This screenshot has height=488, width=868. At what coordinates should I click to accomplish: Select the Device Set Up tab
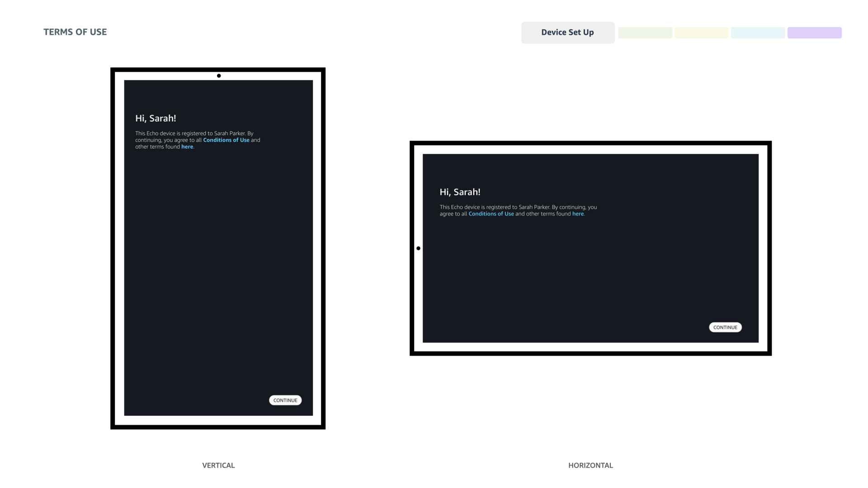pyautogui.click(x=568, y=33)
